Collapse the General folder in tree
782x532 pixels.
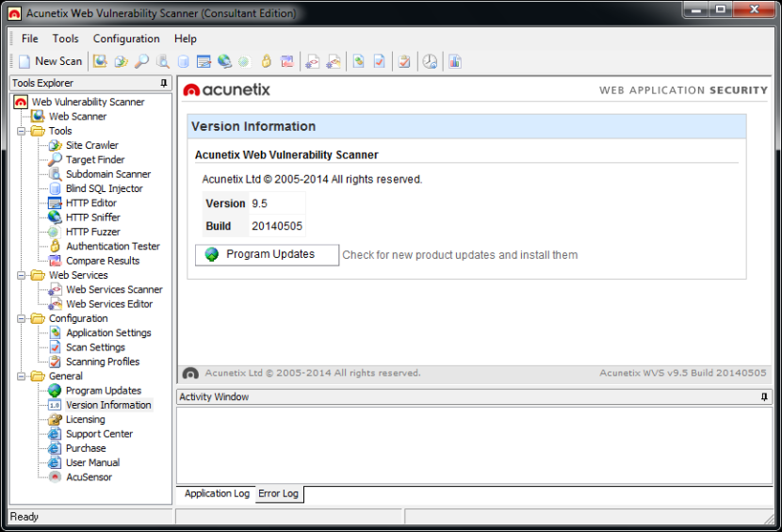(x=21, y=377)
